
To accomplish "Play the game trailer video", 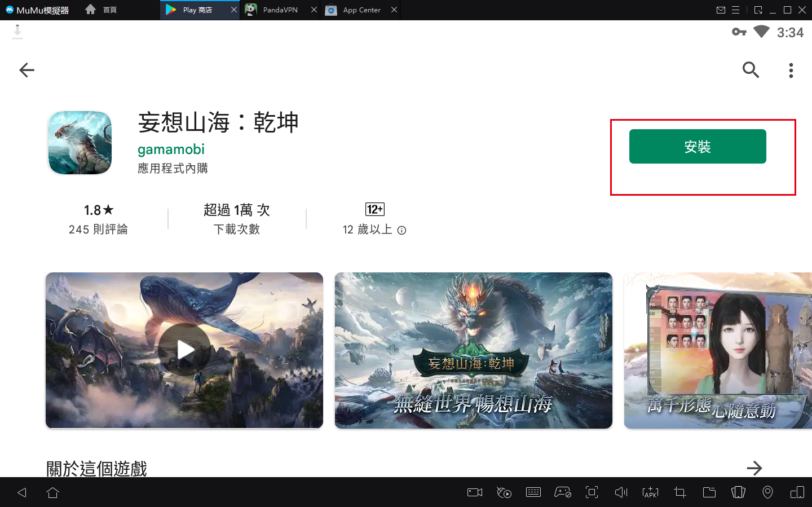I will click(x=184, y=350).
